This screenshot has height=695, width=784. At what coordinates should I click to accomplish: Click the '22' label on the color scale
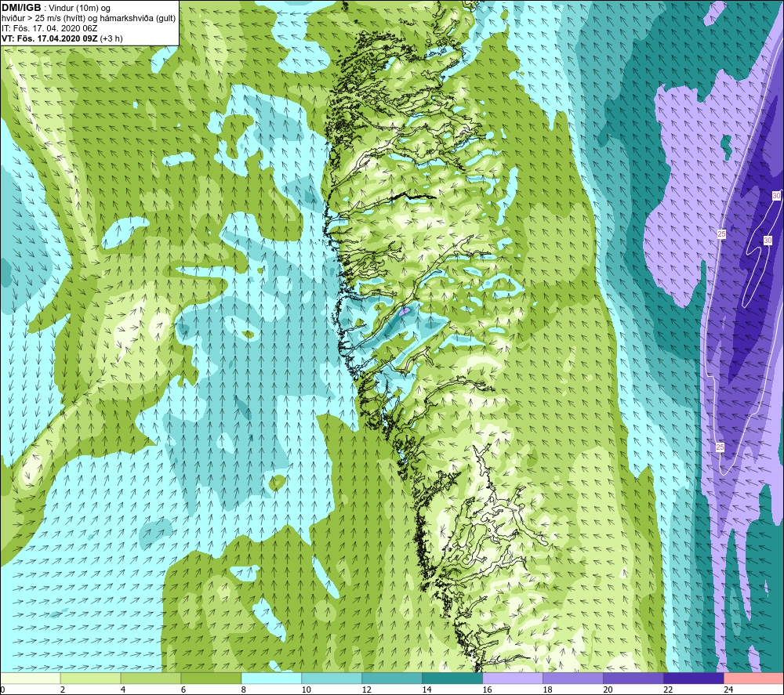click(667, 690)
